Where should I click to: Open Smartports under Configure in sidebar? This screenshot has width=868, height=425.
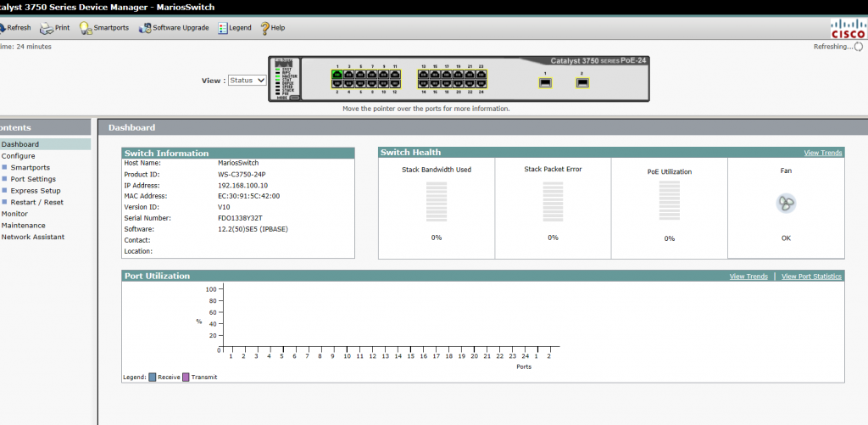point(31,167)
